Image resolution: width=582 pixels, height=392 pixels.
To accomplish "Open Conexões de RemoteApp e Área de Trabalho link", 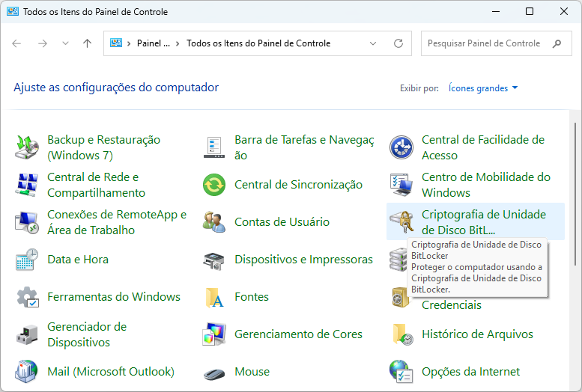I will tap(117, 222).
